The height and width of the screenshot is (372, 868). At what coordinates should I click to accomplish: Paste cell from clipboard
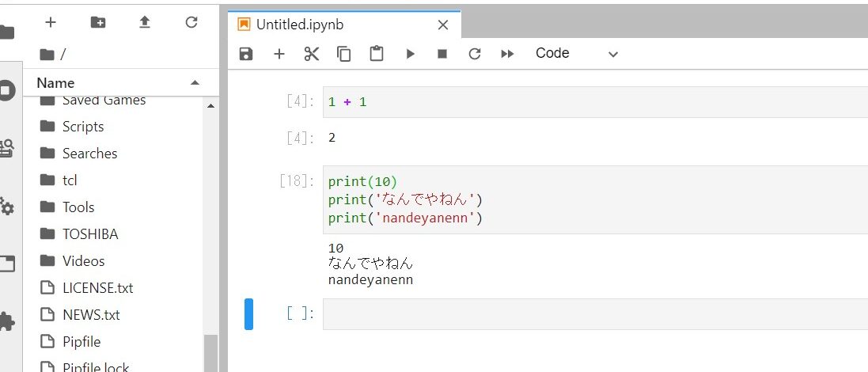(377, 54)
